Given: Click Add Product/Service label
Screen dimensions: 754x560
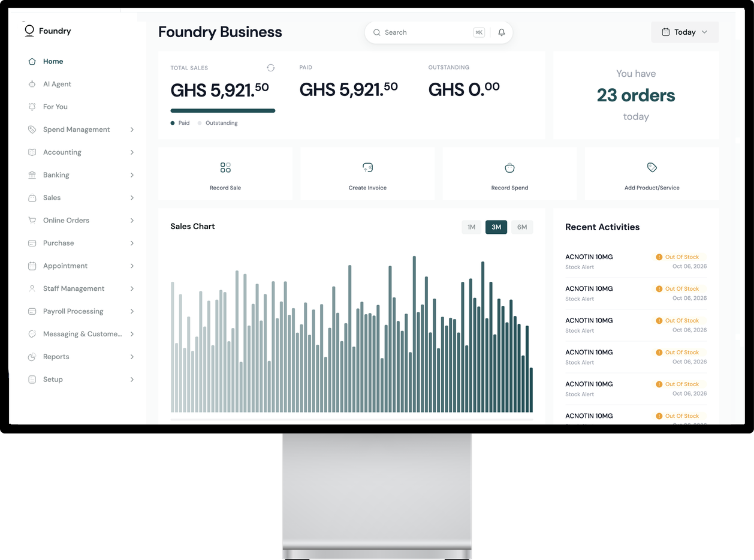Looking at the screenshot, I should tap(652, 188).
